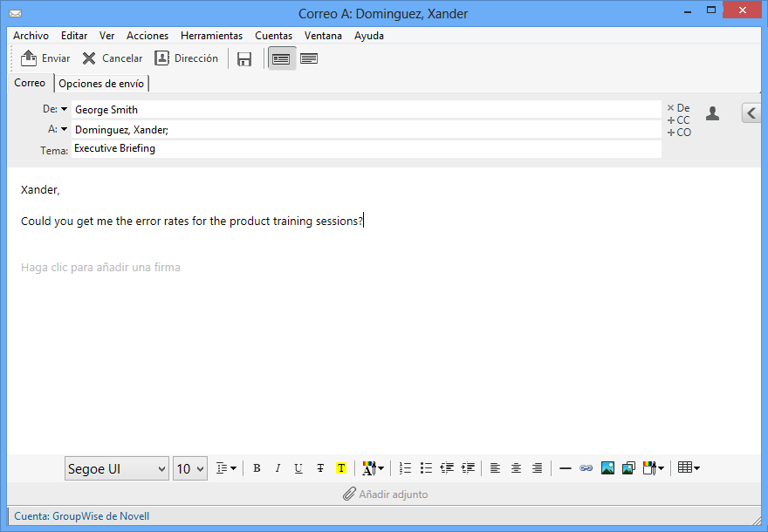Insert a bulleted list

point(426,468)
